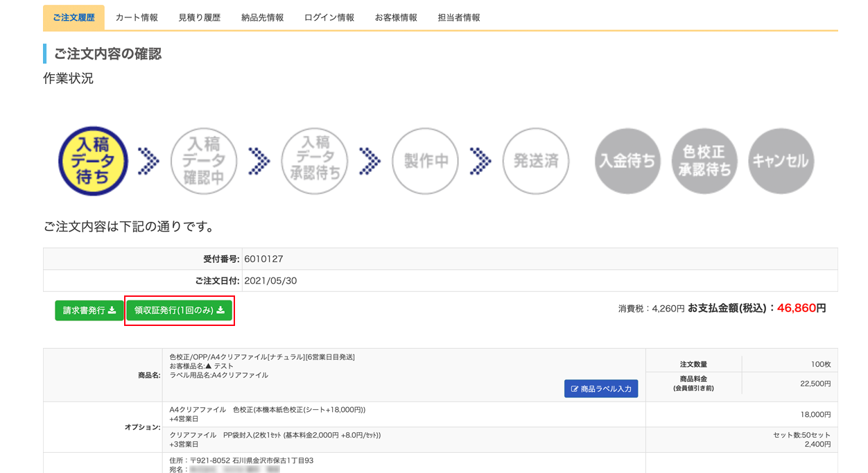Click the 色校正承認待ち gray status circle

click(704, 161)
